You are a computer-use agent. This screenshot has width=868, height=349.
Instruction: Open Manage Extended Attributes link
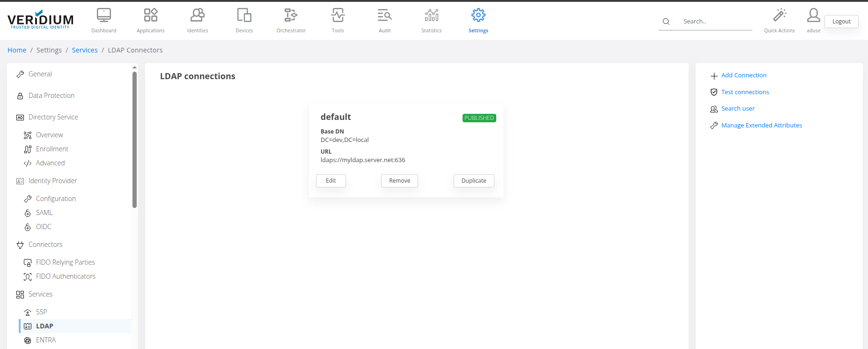tap(761, 126)
